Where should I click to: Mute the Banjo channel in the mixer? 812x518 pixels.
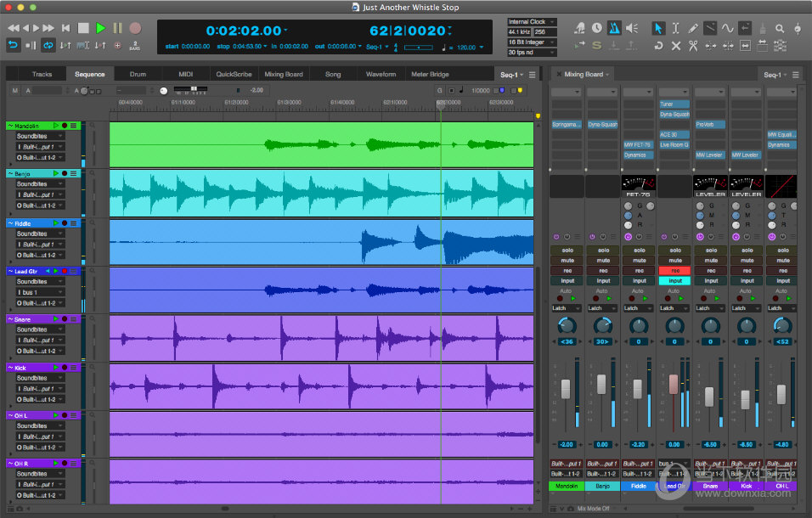[603, 260]
